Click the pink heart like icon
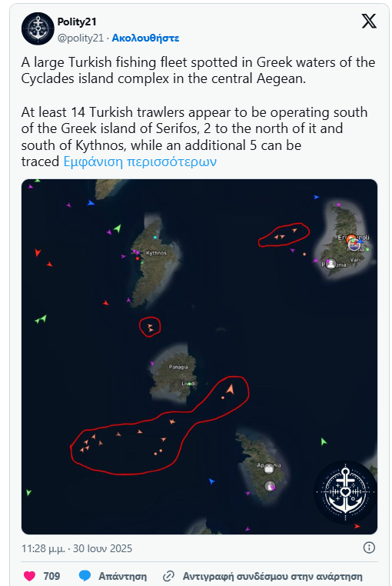The width and height of the screenshot is (392, 586). coord(29,576)
